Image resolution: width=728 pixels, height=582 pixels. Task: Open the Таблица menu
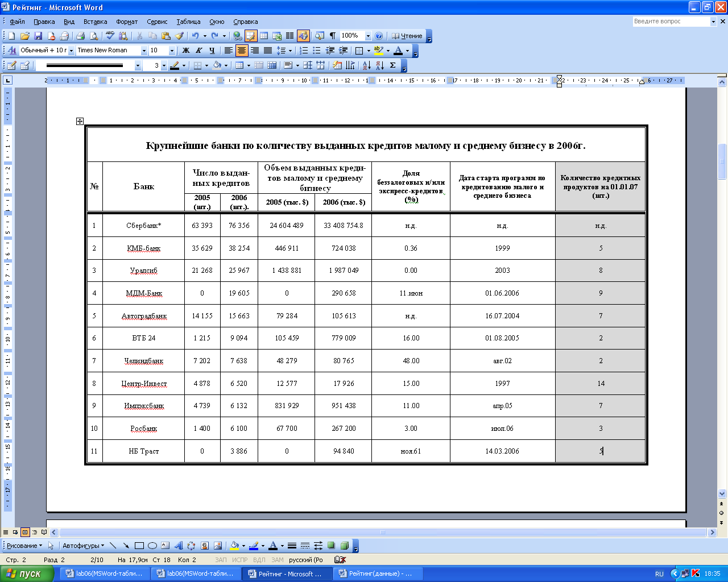[188, 22]
